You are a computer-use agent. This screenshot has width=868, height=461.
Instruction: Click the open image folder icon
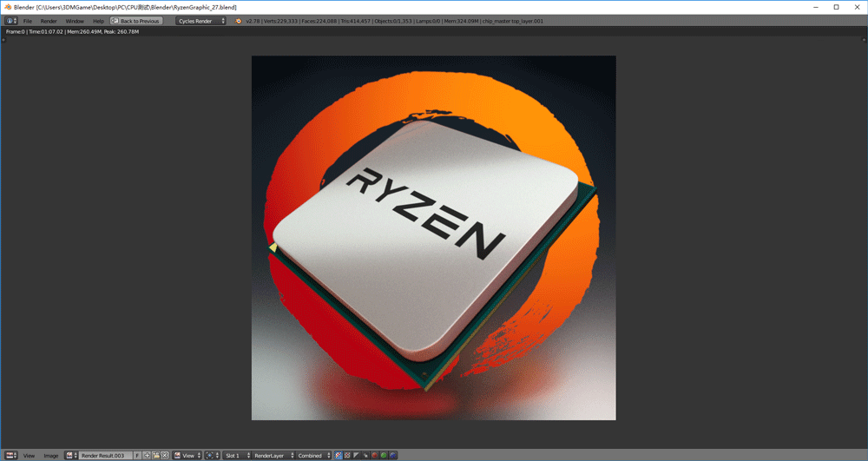tap(155, 455)
